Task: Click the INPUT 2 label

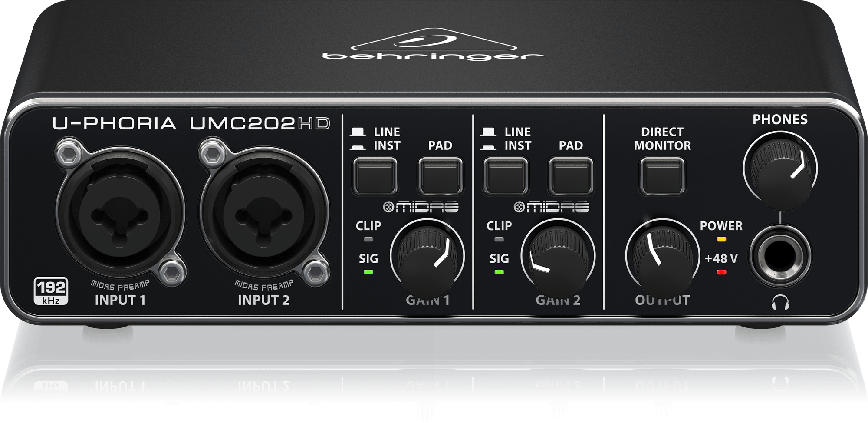Action: click(263, 300)
